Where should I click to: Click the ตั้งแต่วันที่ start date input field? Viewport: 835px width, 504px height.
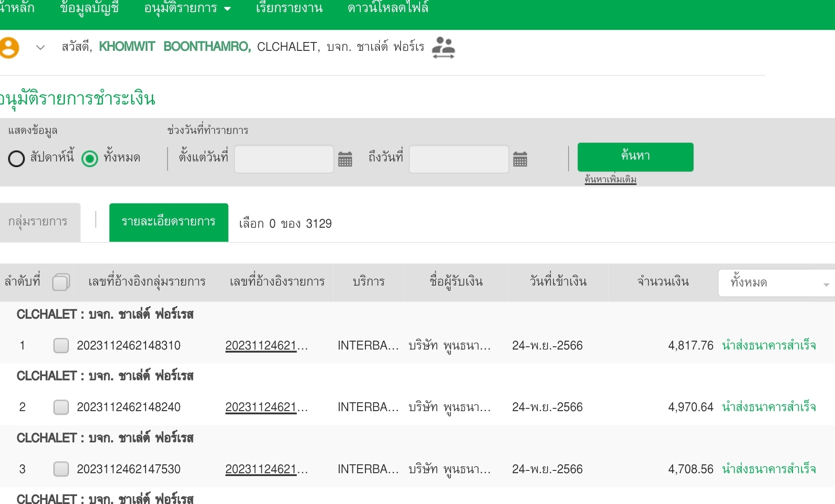coord(284,159)
